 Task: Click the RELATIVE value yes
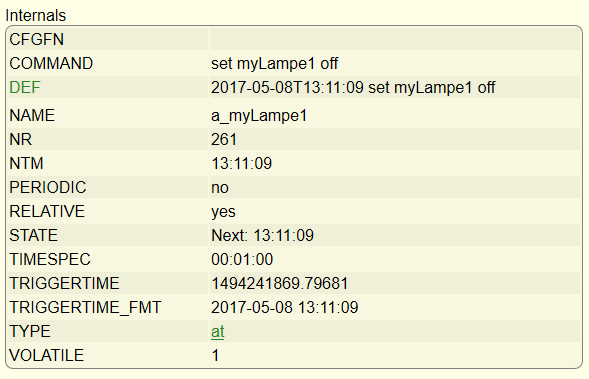coord(223,211)
